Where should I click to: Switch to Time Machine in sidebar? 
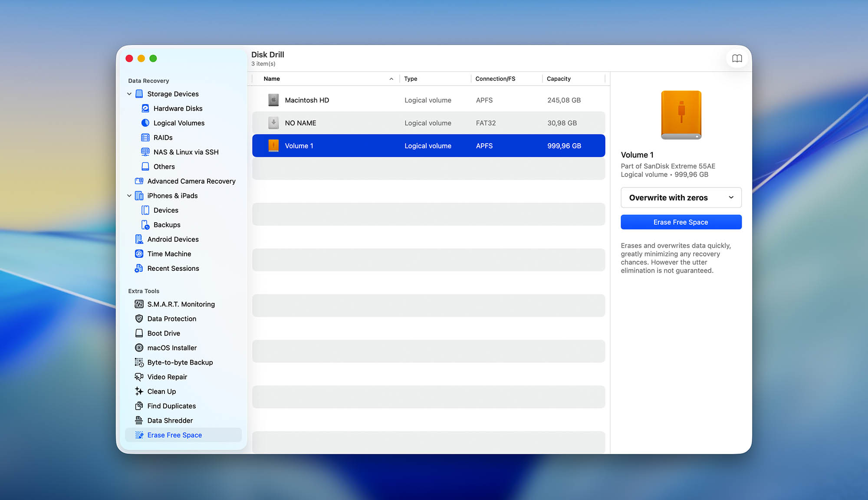169,253
